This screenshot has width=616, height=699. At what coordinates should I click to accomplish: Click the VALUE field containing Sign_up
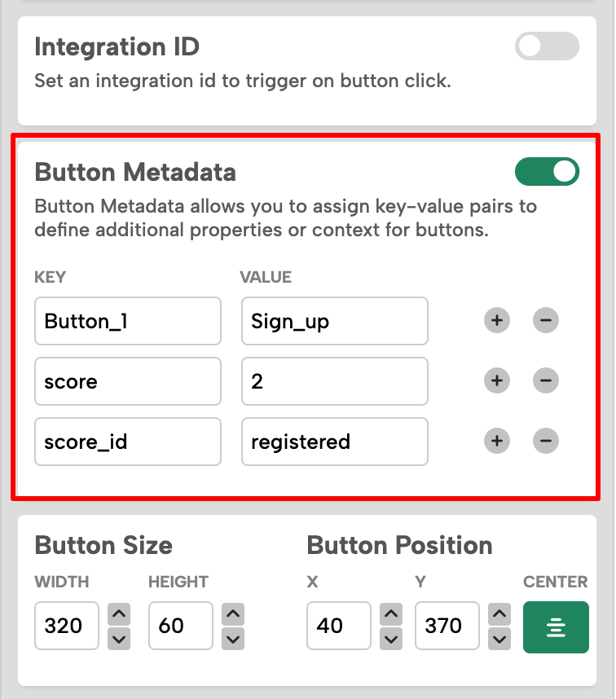[334, 321]
